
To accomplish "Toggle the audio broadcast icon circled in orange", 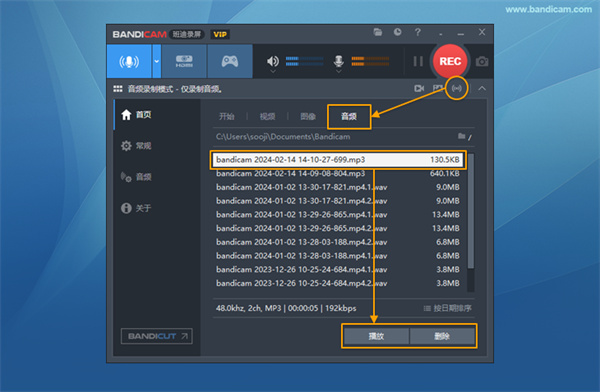I will point(457,88).
